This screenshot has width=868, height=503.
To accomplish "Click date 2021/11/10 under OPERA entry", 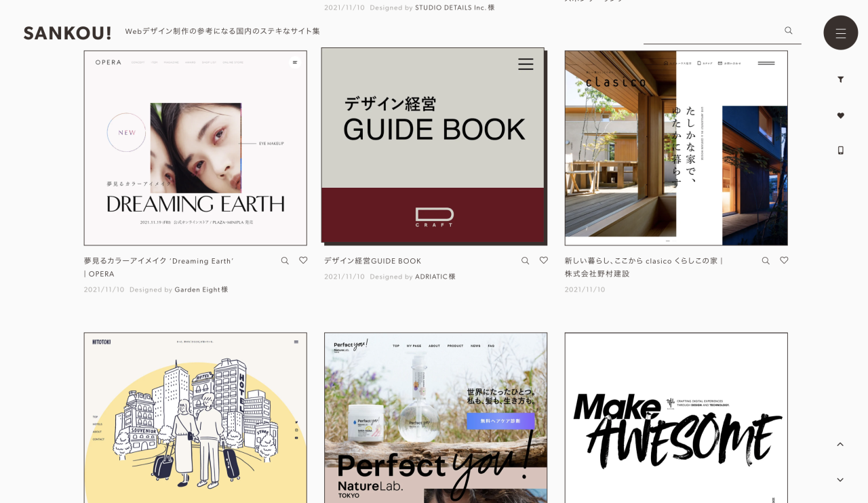I will coord(104,289).
